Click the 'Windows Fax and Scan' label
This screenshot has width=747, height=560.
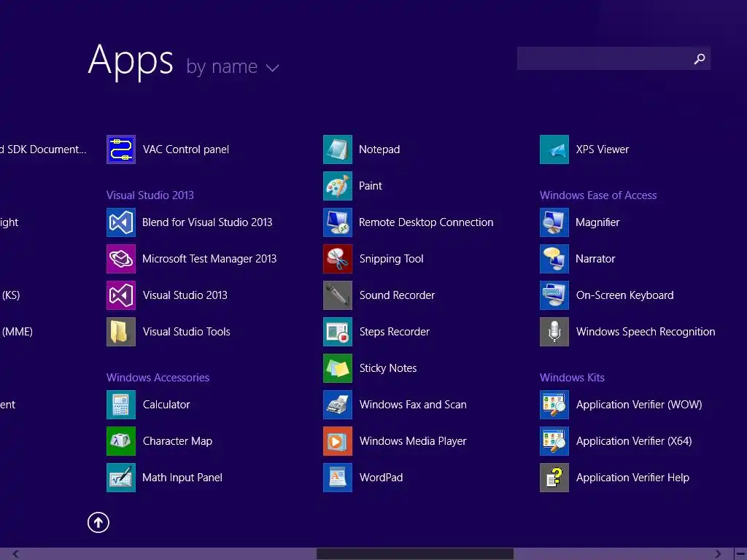[x=413, y=405]
